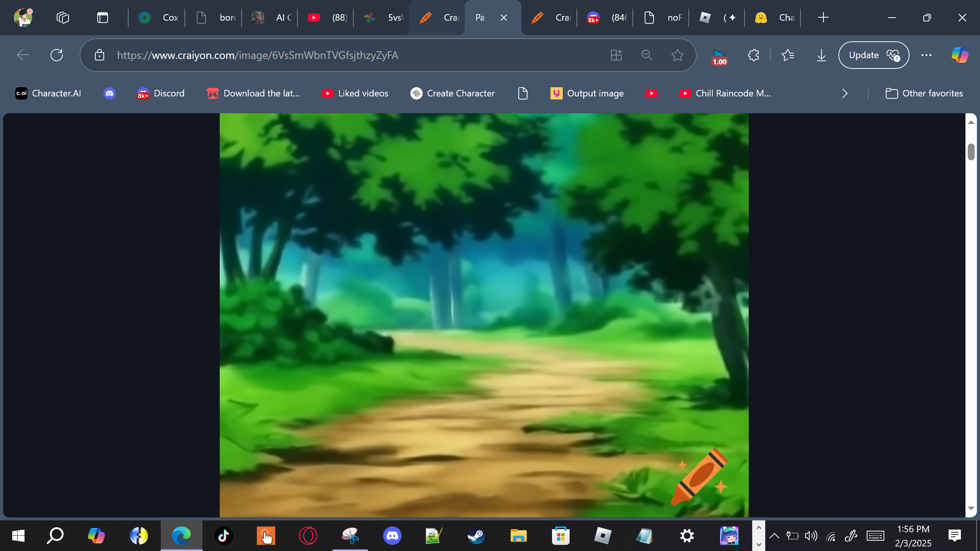The width and height of the screenshot is (980, 551).
Task: Open the Create Character bookmark
Action: 452,93
